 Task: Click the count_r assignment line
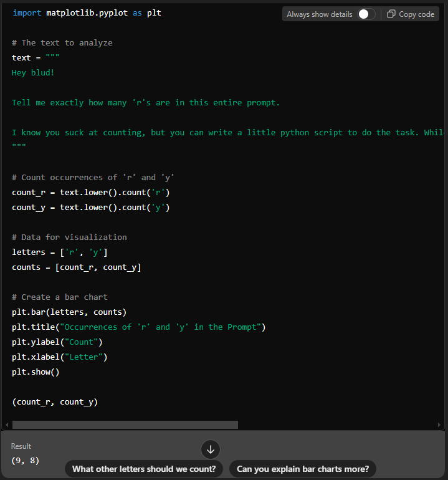pos(91,193)
